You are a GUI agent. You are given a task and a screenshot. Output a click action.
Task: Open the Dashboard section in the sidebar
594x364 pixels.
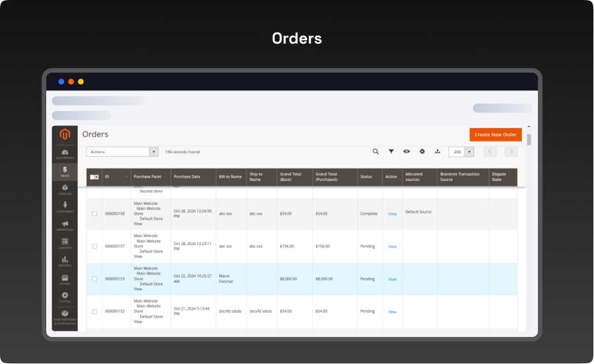pos(65,154)
